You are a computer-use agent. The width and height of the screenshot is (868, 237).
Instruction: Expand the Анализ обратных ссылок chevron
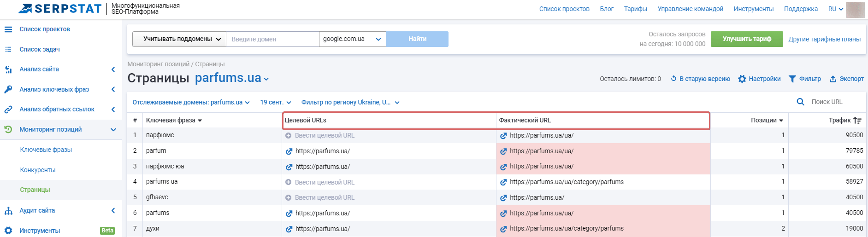tap(113, 110)
